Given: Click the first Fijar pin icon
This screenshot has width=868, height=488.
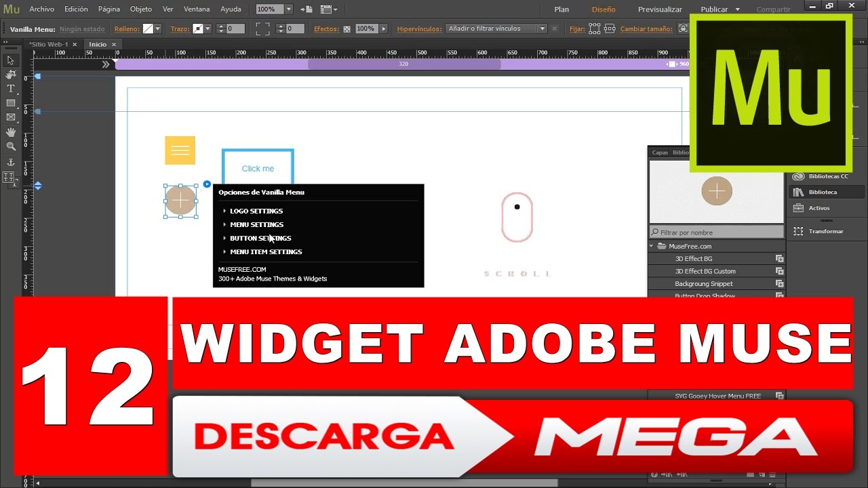Looking at the screenshot, I should 595,29.
